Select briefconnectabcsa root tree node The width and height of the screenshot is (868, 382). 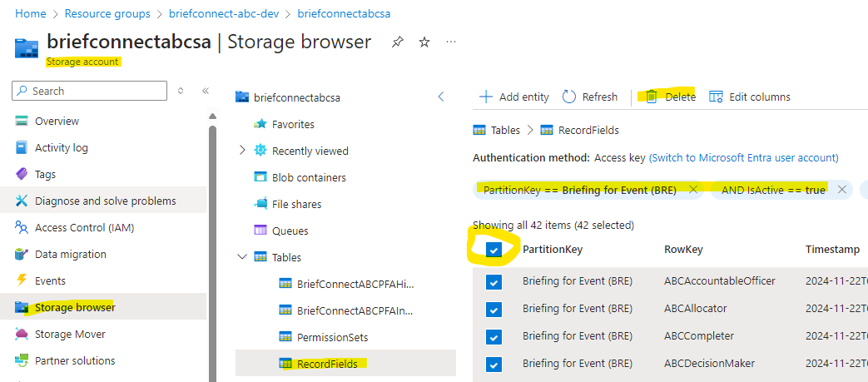pyautogui.click(x=296, y=98)
